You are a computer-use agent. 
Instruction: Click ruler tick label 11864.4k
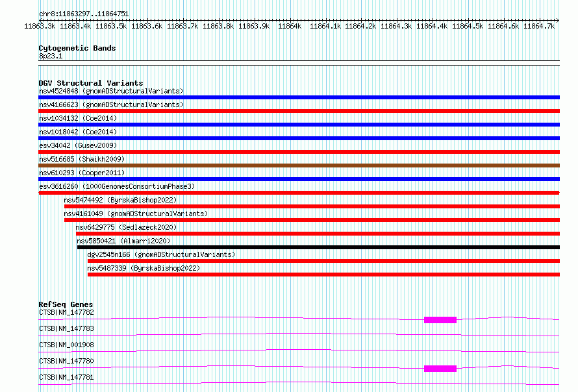(432, 26)
